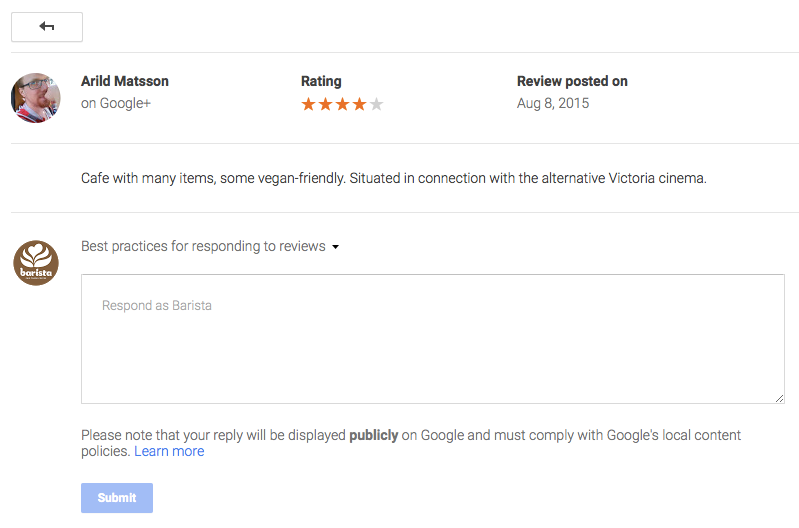Screen dimensions: 799x528
Task: Click the Review posted on heading
Action: 572,81
